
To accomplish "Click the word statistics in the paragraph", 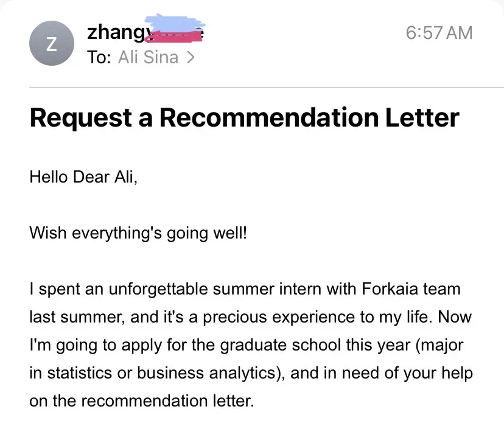I will click(x=79, y=373).
